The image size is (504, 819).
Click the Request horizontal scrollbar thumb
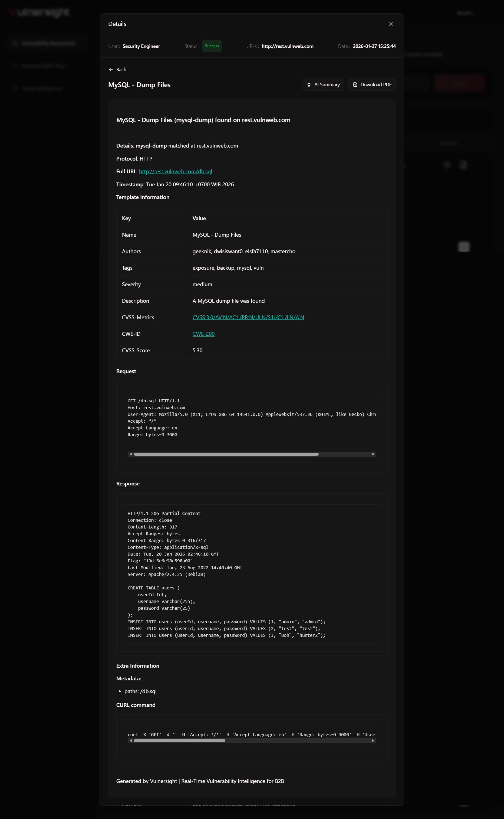click(x=226, y=454)
